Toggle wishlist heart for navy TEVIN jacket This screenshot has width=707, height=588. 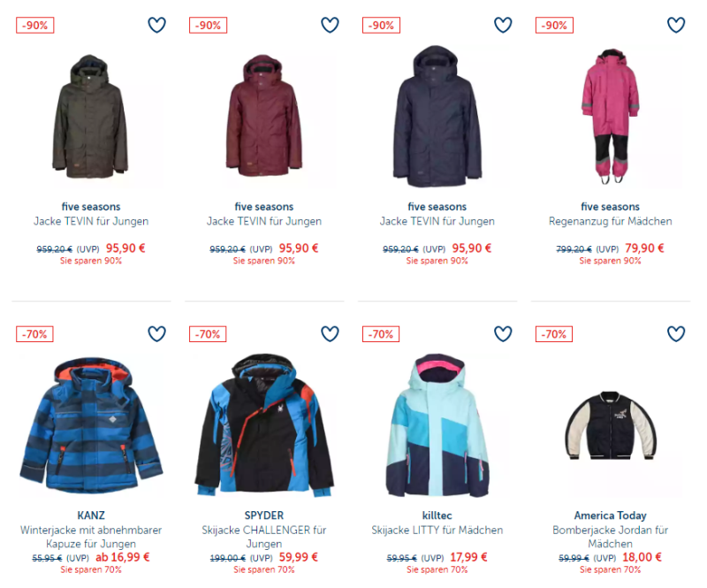(x=503, y=25)
